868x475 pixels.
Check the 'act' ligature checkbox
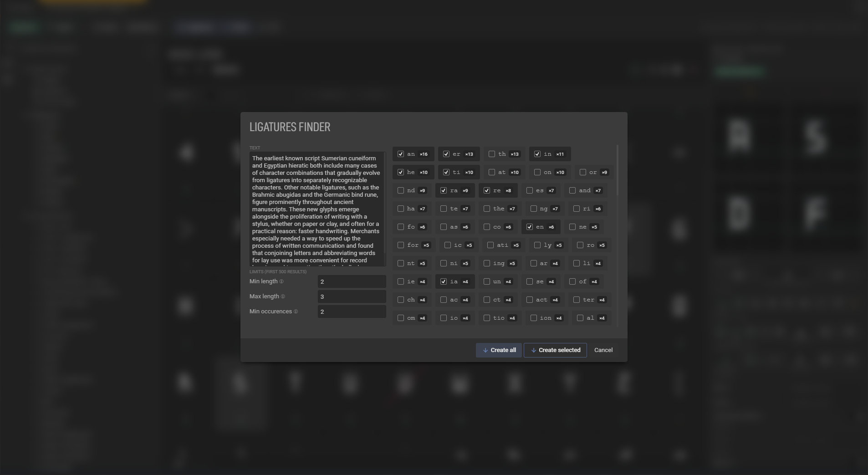tap(530, 300)
